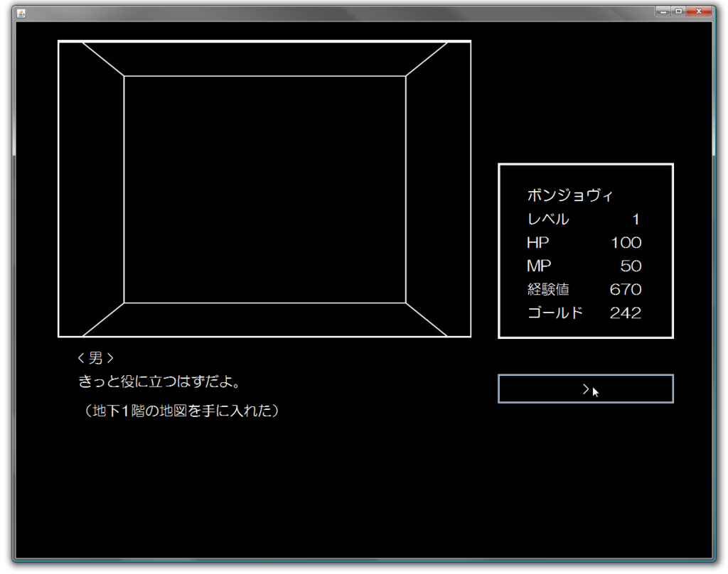Click the MP value 50
The width and height of the screenshot is (728, 574).
coord(631,266)
